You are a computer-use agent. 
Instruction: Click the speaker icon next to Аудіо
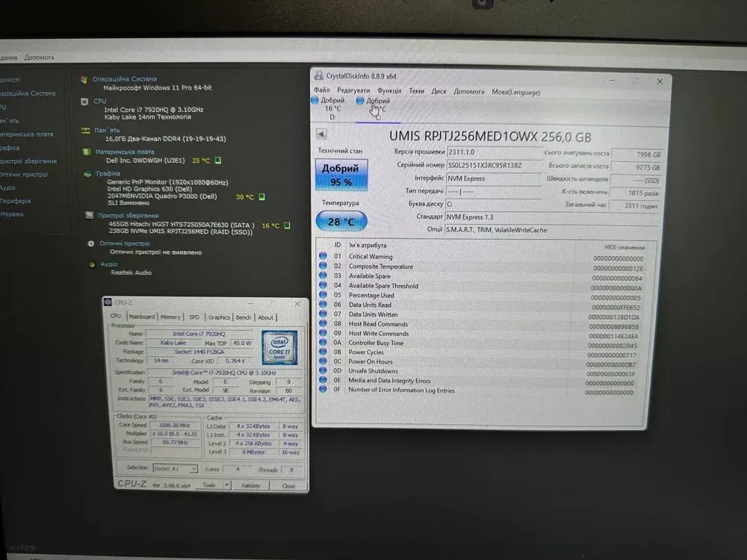pyautogui.click(x=93, y=264)
